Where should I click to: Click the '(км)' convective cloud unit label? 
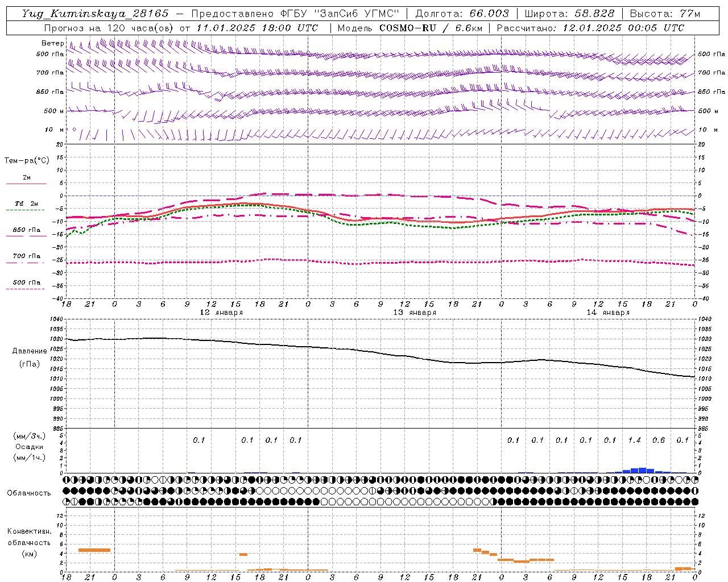(x=29, y=554)
